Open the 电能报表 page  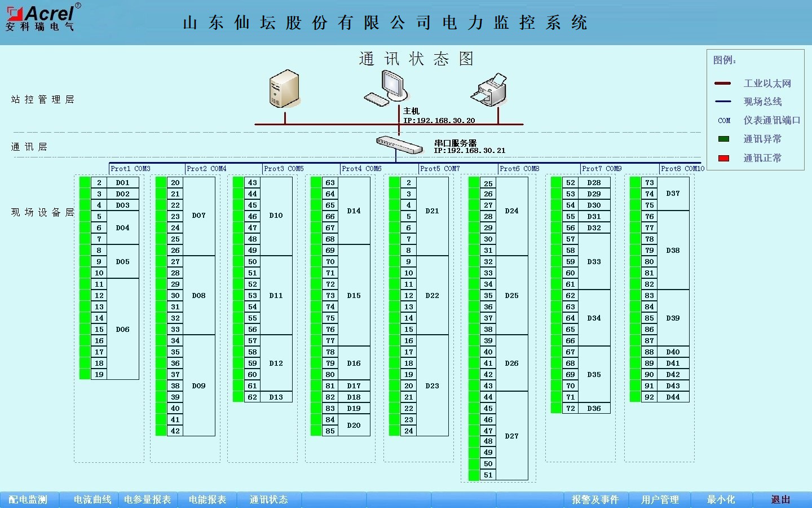(208, 500)
